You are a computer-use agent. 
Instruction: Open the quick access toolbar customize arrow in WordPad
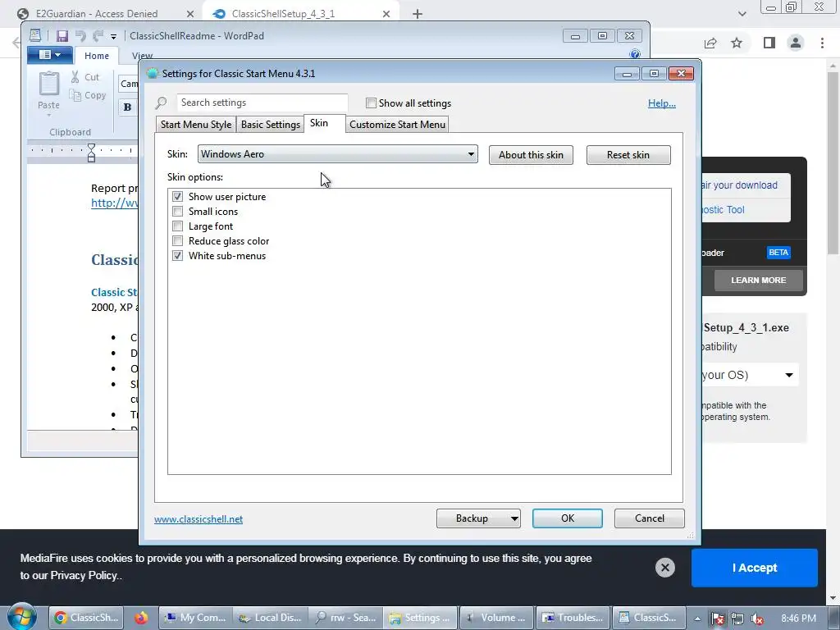coord(113,36)
